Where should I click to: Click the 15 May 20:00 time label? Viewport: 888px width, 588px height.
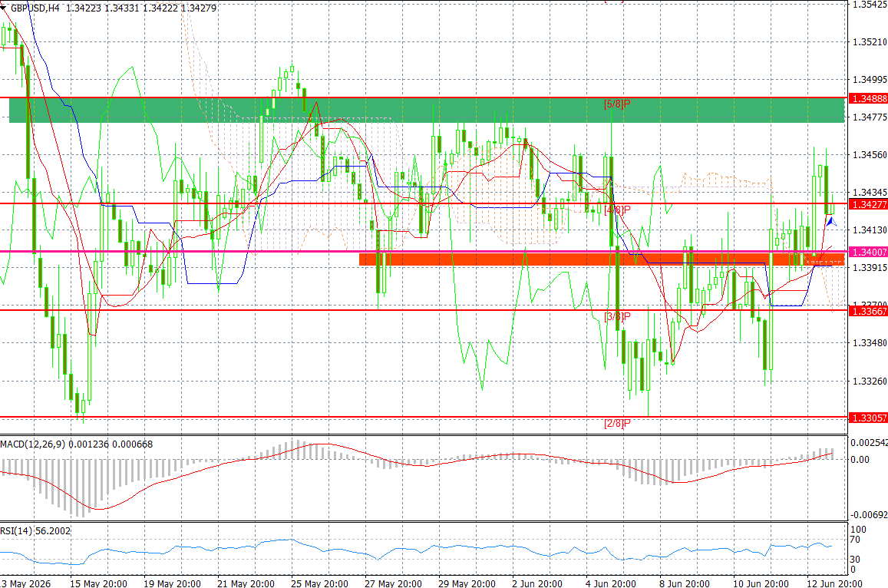point(98,583)
